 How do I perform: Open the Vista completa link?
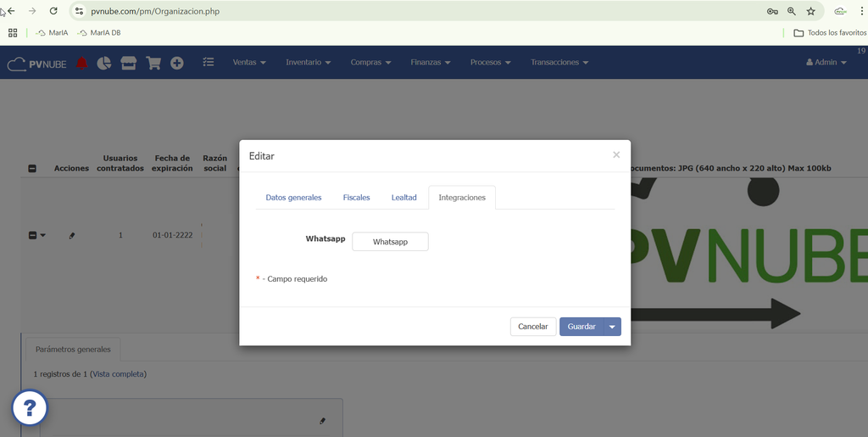(x=118, y=374)
